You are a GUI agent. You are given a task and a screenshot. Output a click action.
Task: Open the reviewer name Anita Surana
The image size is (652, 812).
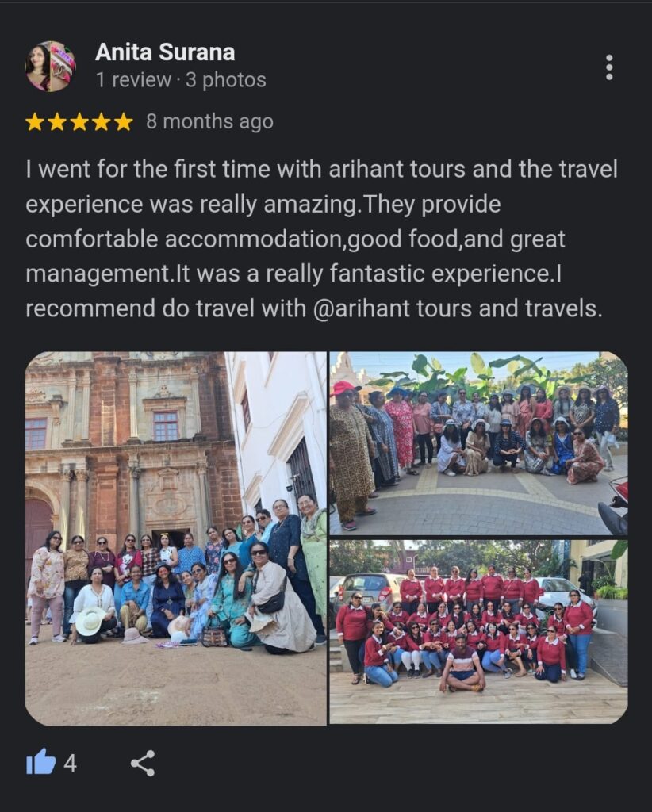(165, 52)
